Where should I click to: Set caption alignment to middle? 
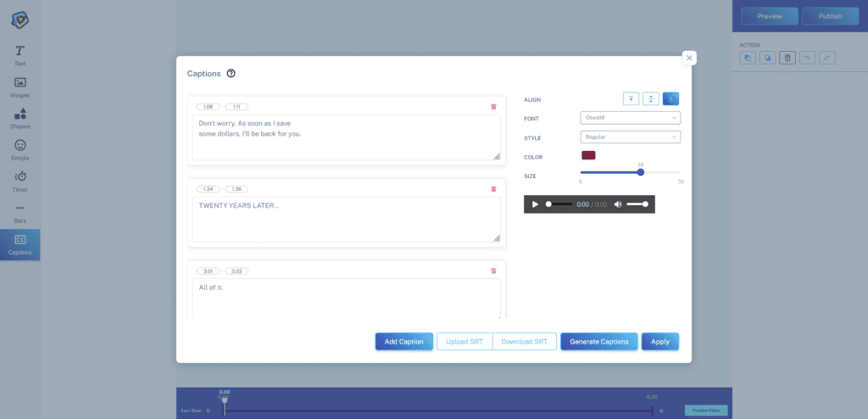tap(651, 99)
